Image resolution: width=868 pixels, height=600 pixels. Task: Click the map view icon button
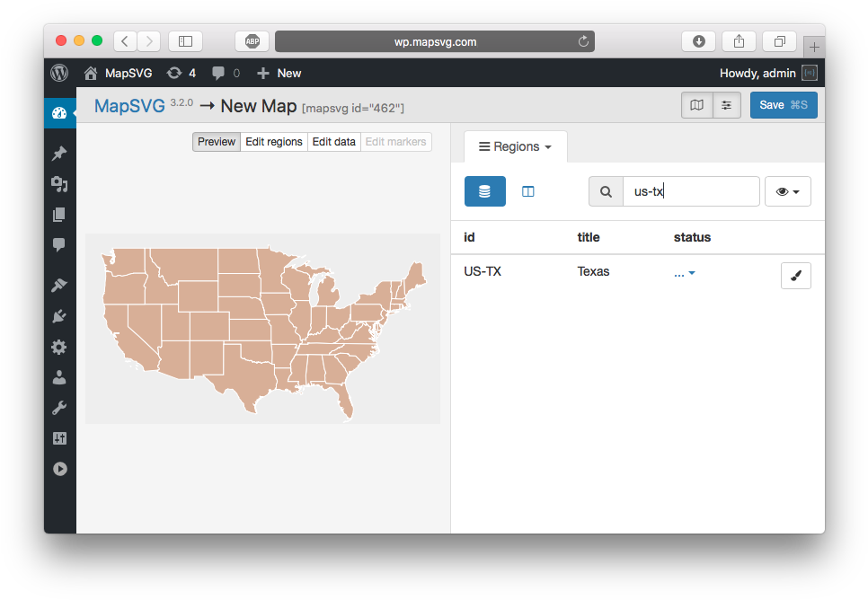tap(697, 105)
